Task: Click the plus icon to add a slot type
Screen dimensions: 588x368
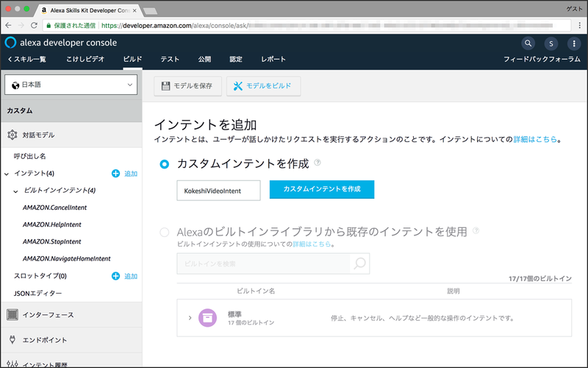Action: (115, 276)
